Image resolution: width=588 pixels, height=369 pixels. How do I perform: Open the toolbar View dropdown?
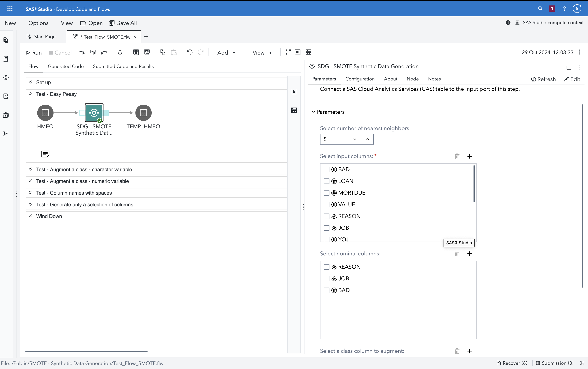[262, 53]
